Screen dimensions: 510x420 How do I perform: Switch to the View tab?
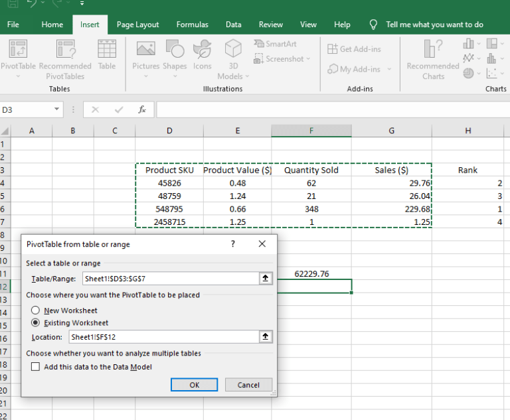tap(308, 25)
